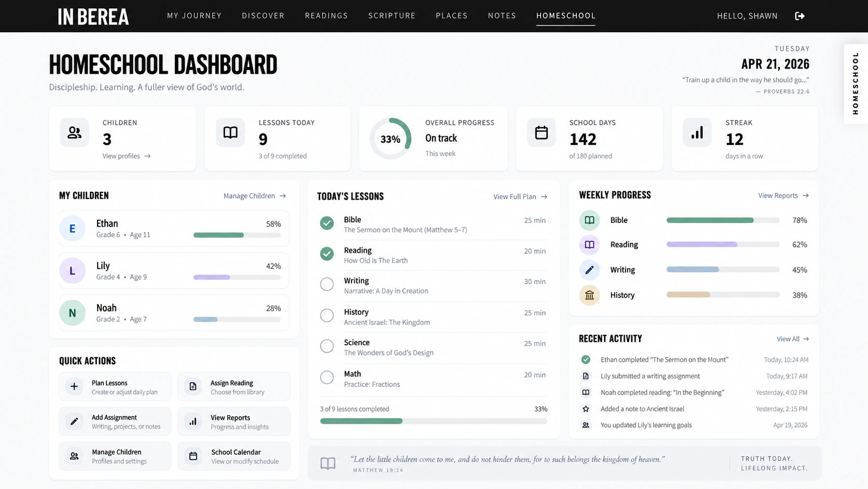Click the Lessons Today open book icon
868x489 pixels.
click(x=230, y=133)
